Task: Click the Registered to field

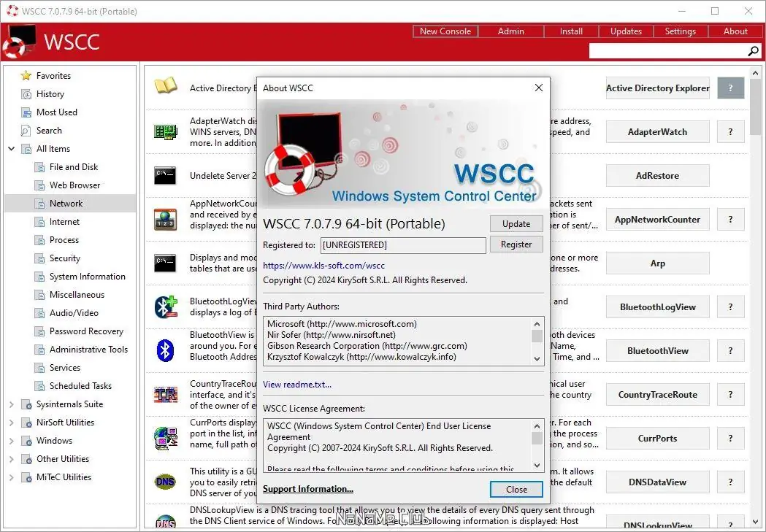Action: [x=403, y=245]
